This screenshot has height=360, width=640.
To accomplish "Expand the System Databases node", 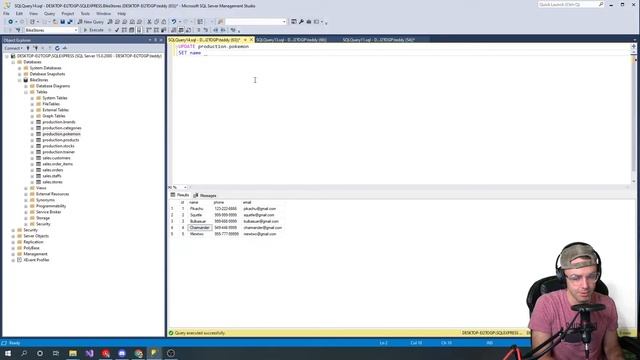I will tap(20, 68).
